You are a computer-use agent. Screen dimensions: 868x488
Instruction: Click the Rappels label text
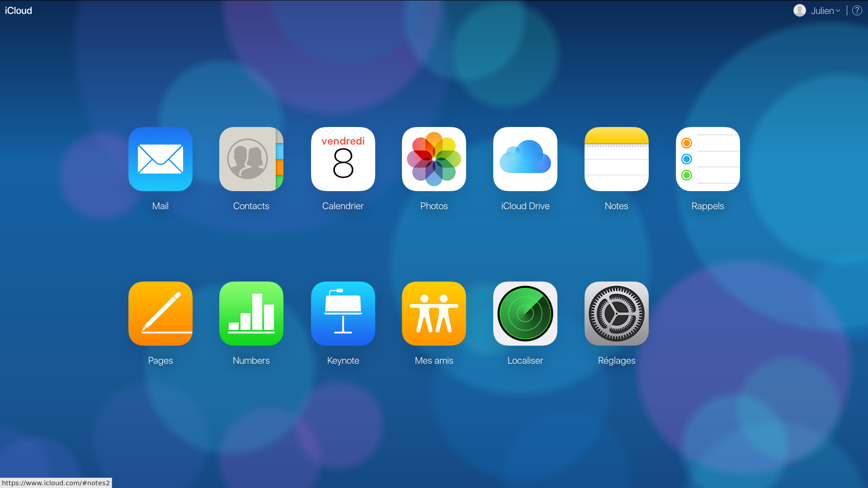[708, 206]
